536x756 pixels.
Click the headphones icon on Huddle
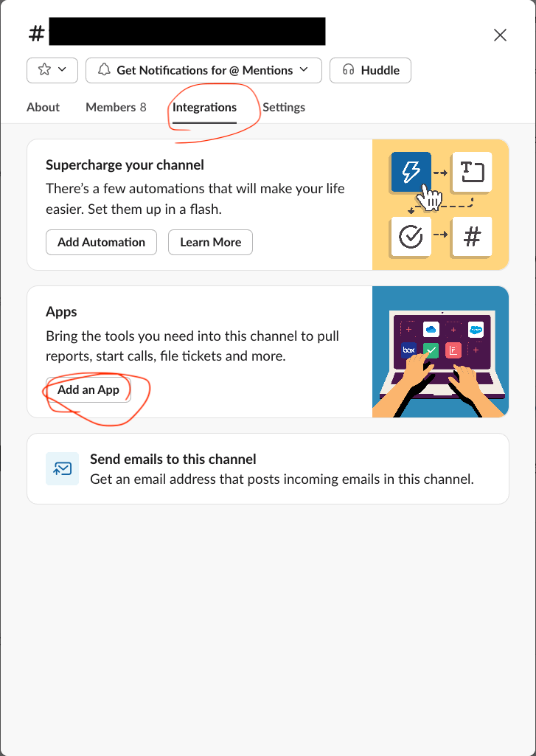pyautogui.click(x=349, y=70)
